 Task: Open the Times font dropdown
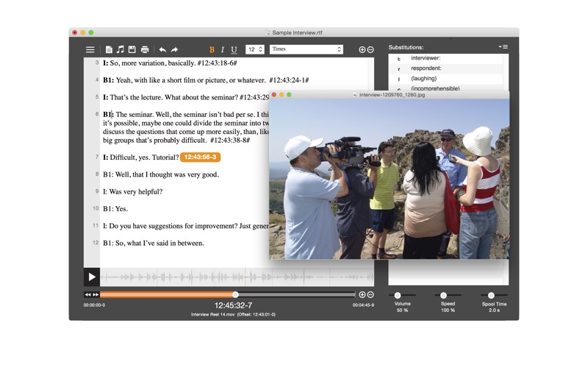point(306,49)
